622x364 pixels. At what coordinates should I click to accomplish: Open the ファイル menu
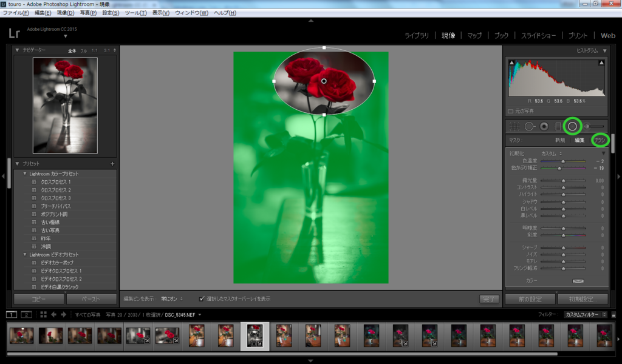pos(16,13)
